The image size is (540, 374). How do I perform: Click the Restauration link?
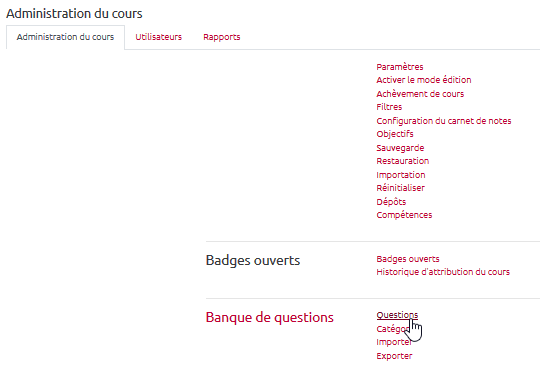click(x=403, y=161)
